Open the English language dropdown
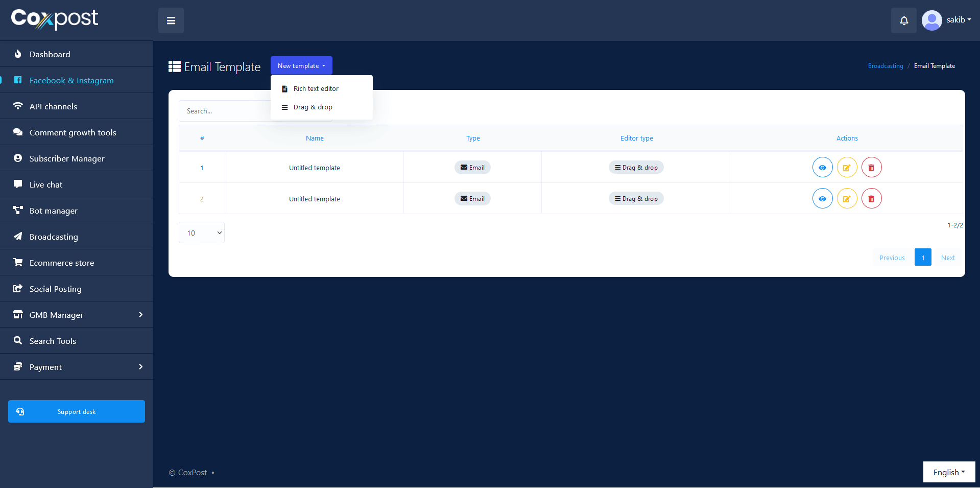 pos(949,472)
